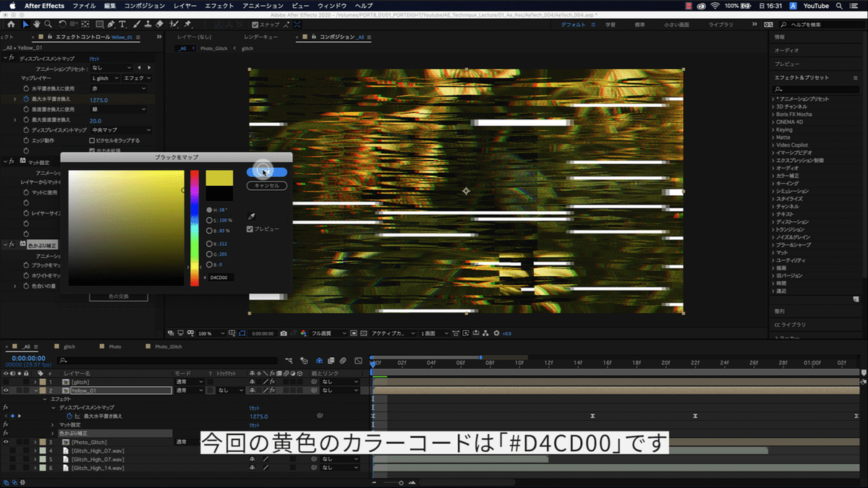Select the Pen tool

(109, 24)
